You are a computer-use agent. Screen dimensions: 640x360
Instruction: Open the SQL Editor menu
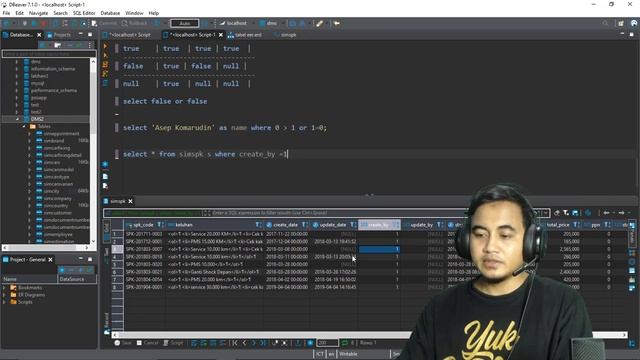coord(84,13)
